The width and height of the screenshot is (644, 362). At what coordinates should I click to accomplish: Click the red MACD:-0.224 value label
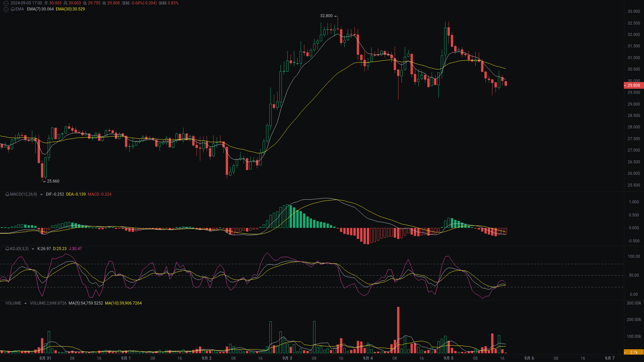[x=99, y=194]
